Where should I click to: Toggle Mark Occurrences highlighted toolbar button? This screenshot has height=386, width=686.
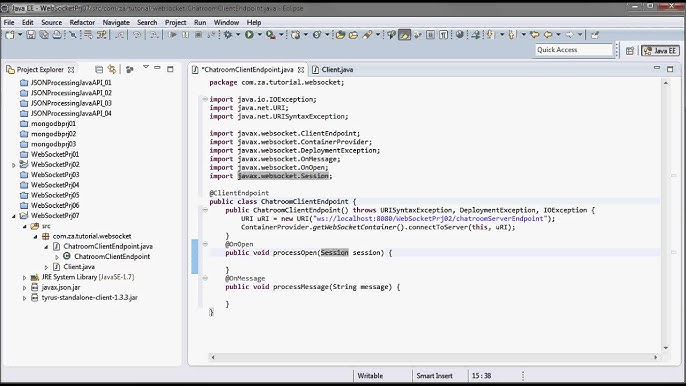[x=405, y=35]
